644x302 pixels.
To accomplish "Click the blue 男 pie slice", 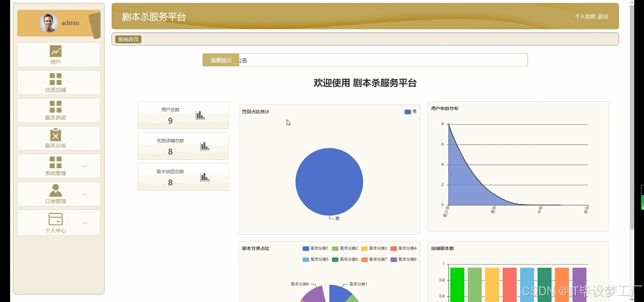I will [329, 182].
